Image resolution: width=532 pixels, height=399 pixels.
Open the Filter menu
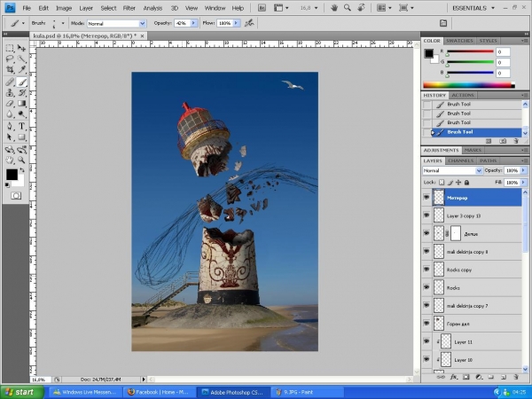129,8
